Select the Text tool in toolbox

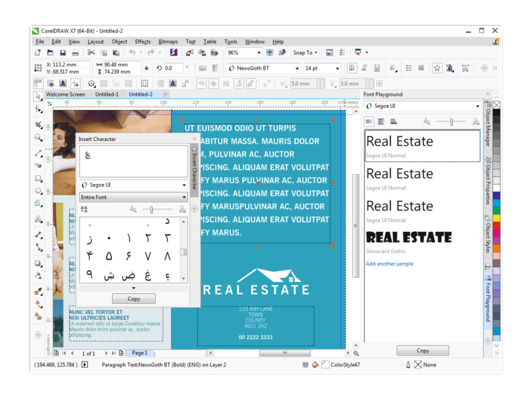[x=38, y=219]
